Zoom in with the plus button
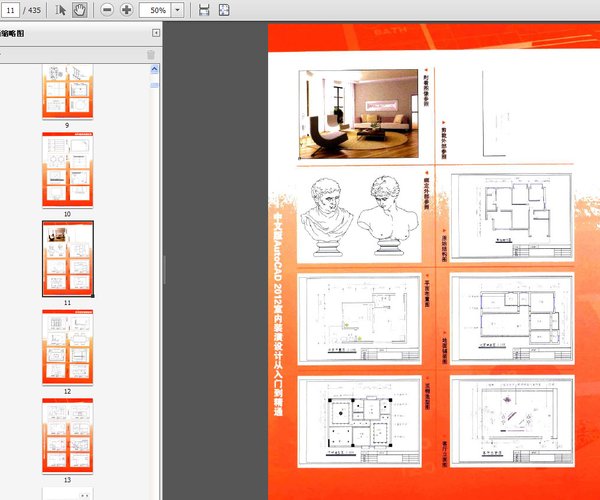This screenshot has height=500, width=600. pyautogui.click(x=126, y=10)
